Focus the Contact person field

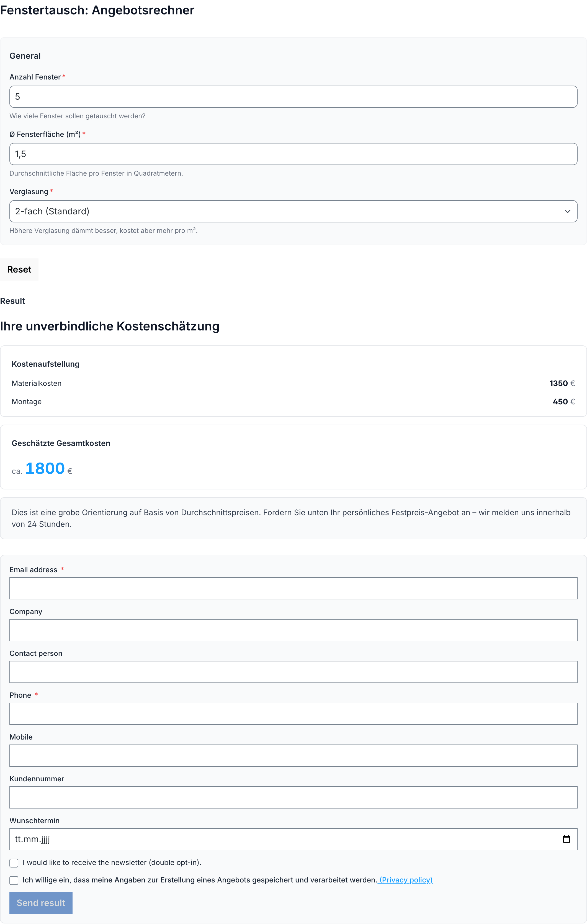point(293,672)
